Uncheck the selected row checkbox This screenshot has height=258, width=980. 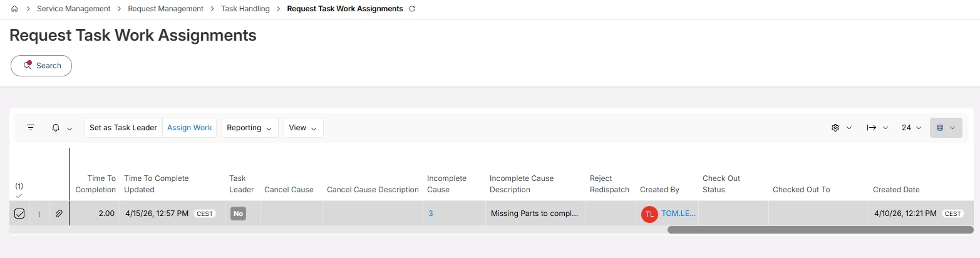click(x=19, y=214)
